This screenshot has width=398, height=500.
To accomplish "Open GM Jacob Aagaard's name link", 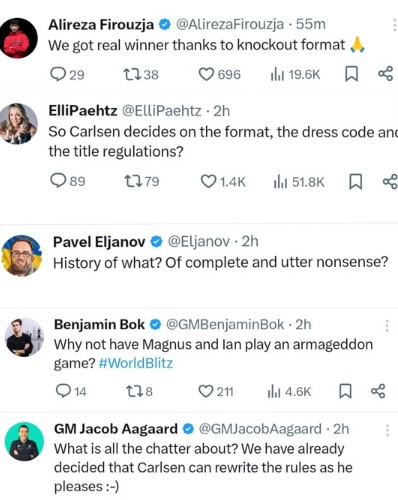I will [116, 429].
